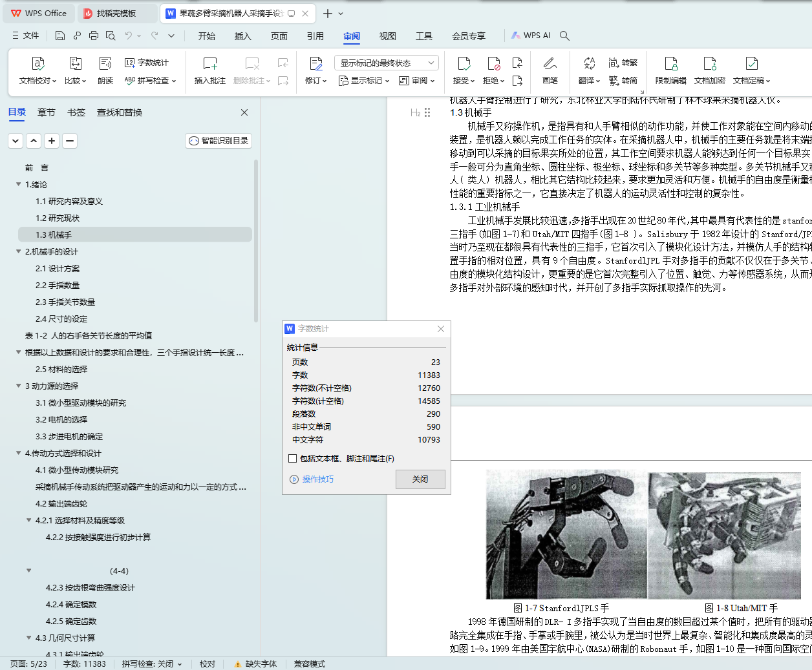Click the save icon in quick access bar
The width and height of the screenshot is (812, 670).
(x=60, y=36)
